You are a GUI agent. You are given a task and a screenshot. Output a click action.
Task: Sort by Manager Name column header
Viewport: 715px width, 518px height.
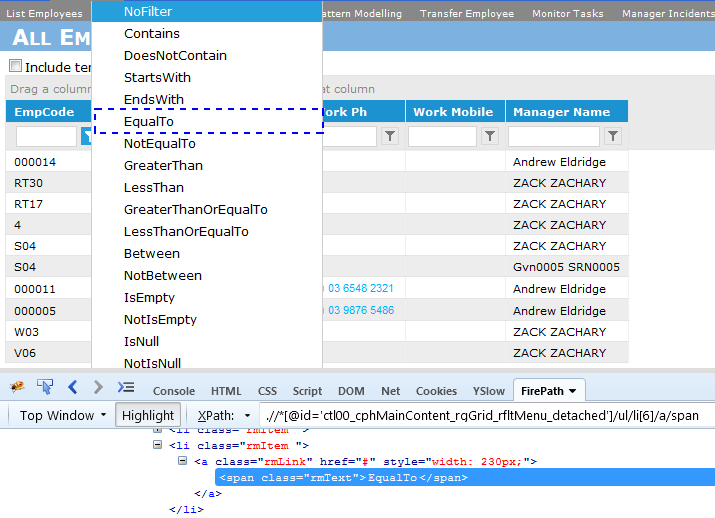click(x=561, y=112)
